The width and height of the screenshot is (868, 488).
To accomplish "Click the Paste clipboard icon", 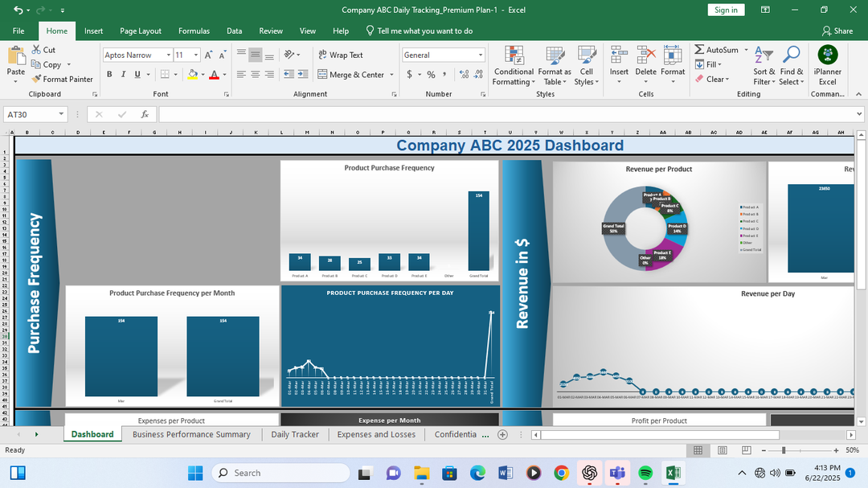I will 16,57.
